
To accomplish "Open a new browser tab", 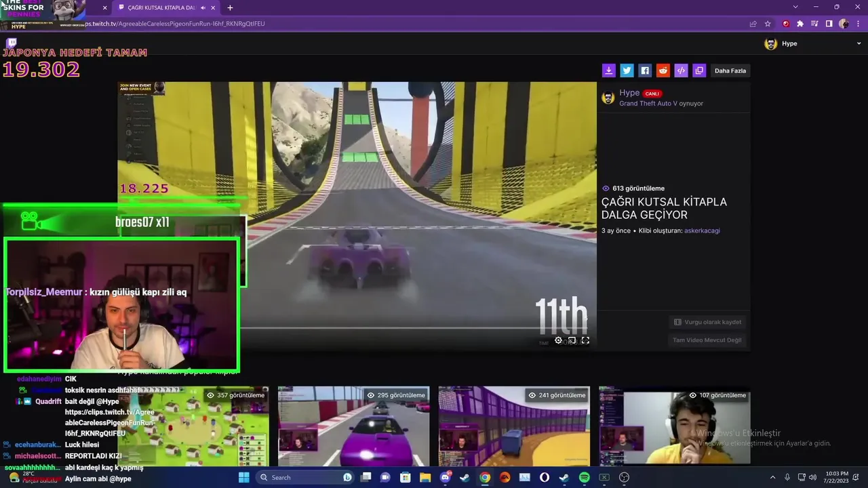I will tap(230, 7).
